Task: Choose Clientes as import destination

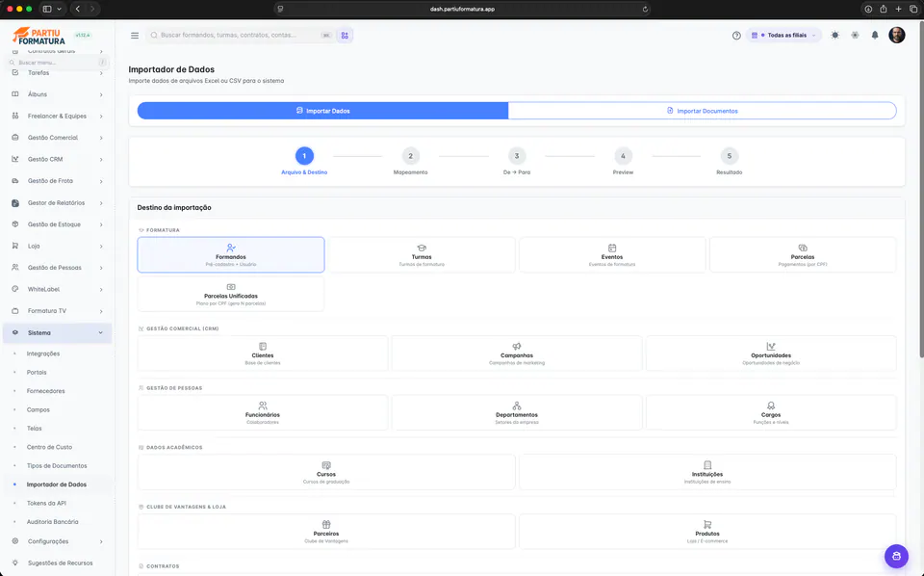Action: coord(263,353)
